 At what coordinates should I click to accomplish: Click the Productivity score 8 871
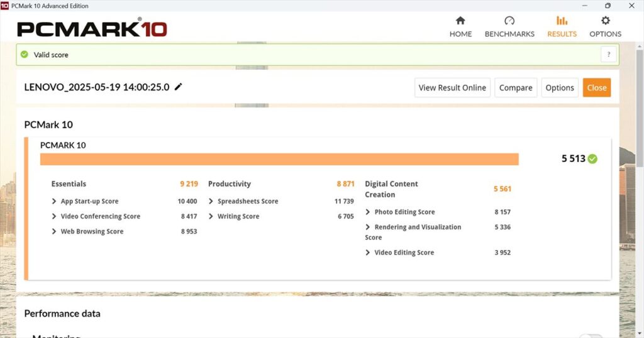345,184
